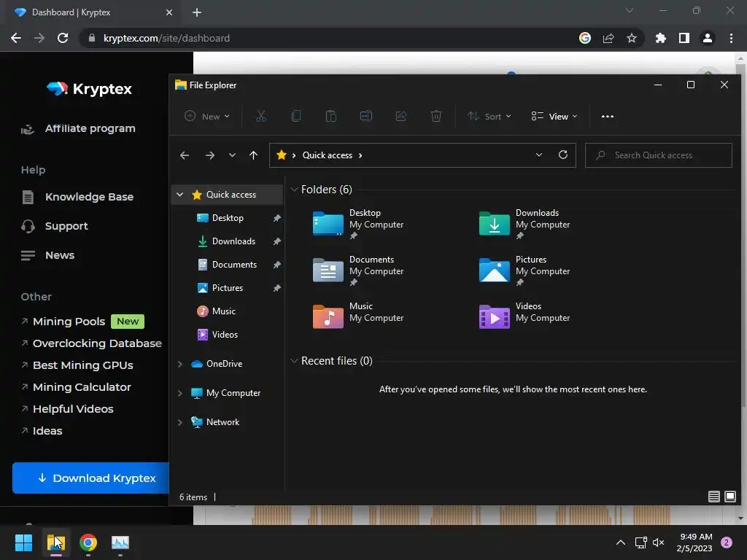
Task: Click the Search Quick access field
Action: pyautogui.click(x=659, y=155)
